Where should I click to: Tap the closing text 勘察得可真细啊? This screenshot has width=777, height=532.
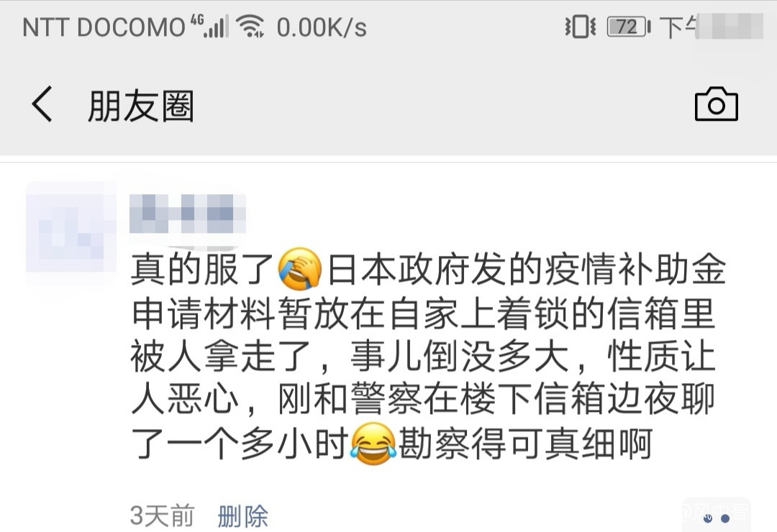tap(525, 444)
